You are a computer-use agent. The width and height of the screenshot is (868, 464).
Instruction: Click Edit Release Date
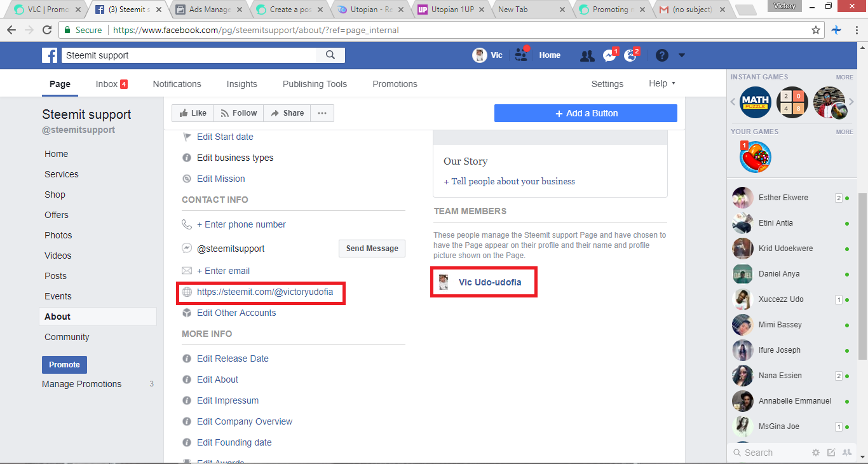(233, 358)
